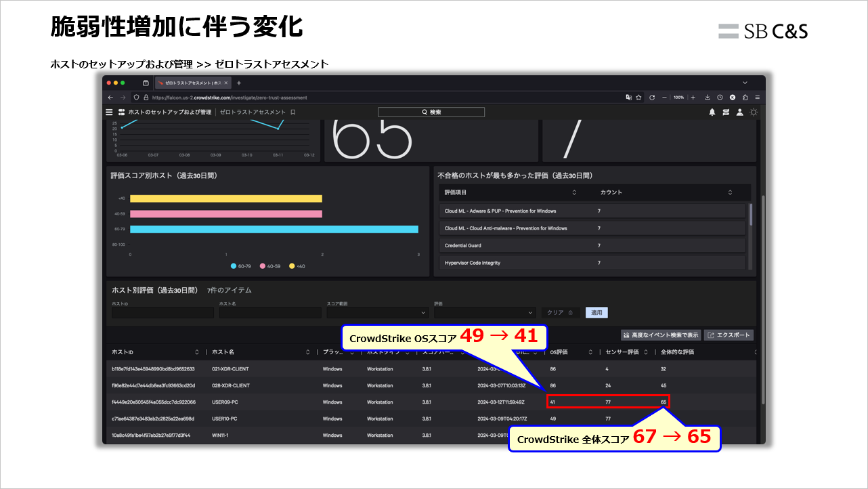Open the Falcon hamburger navigation menu
Viewport: 868px width, 489px height.
[x=108, y=112]
